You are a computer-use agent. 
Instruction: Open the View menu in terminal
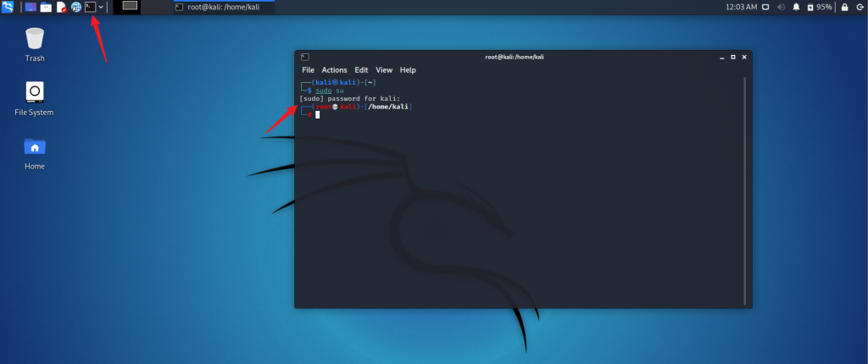(x=384, y=70)
